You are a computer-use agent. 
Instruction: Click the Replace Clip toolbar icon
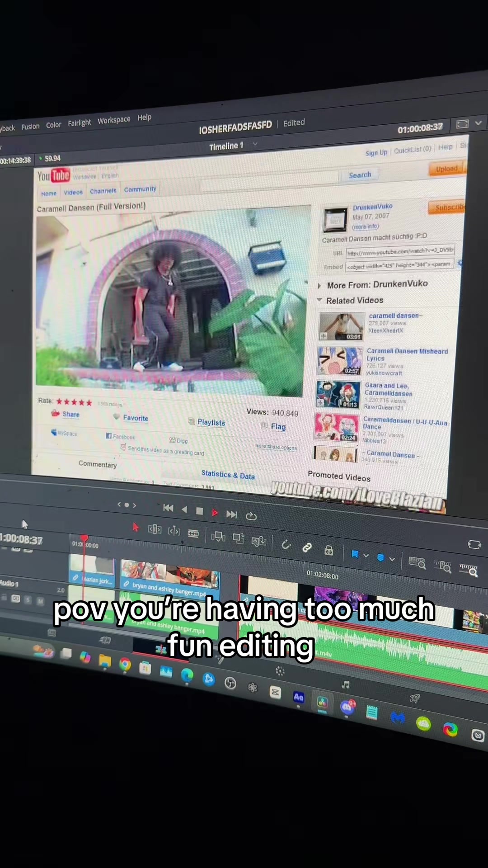259,541
